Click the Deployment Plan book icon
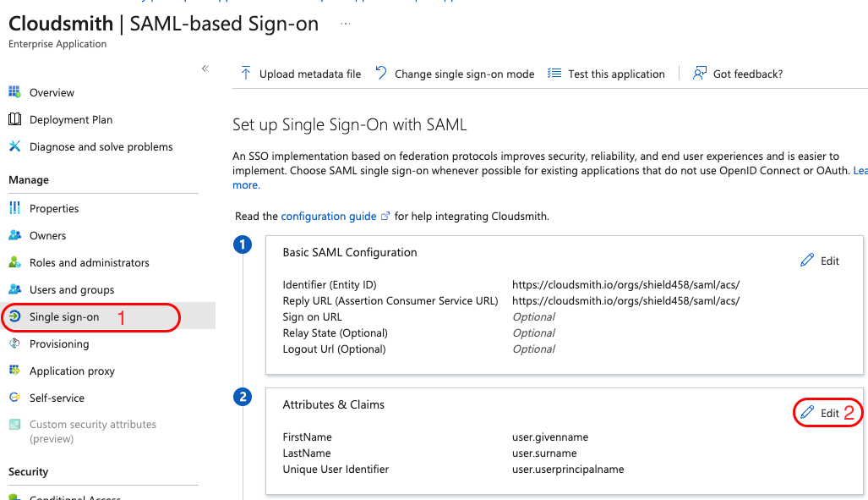Viewport: 868px width, 500px height. pyautogui.click(x=14, y=119)
